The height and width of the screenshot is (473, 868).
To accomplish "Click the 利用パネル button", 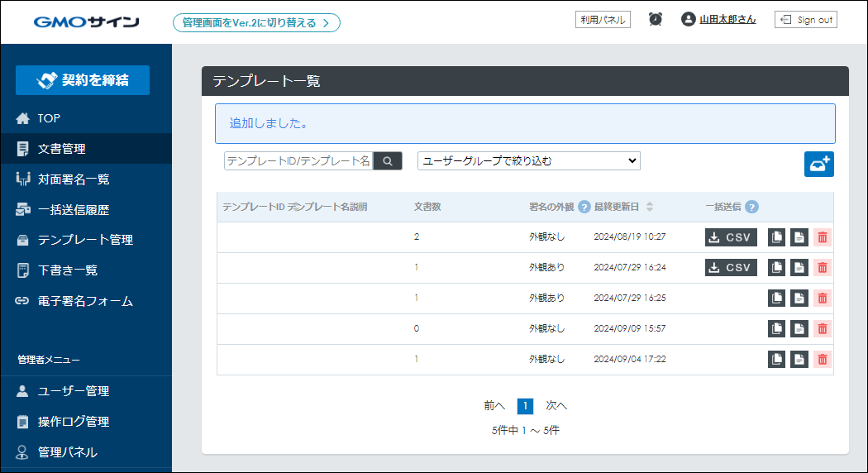I will [x=603, y=20].
